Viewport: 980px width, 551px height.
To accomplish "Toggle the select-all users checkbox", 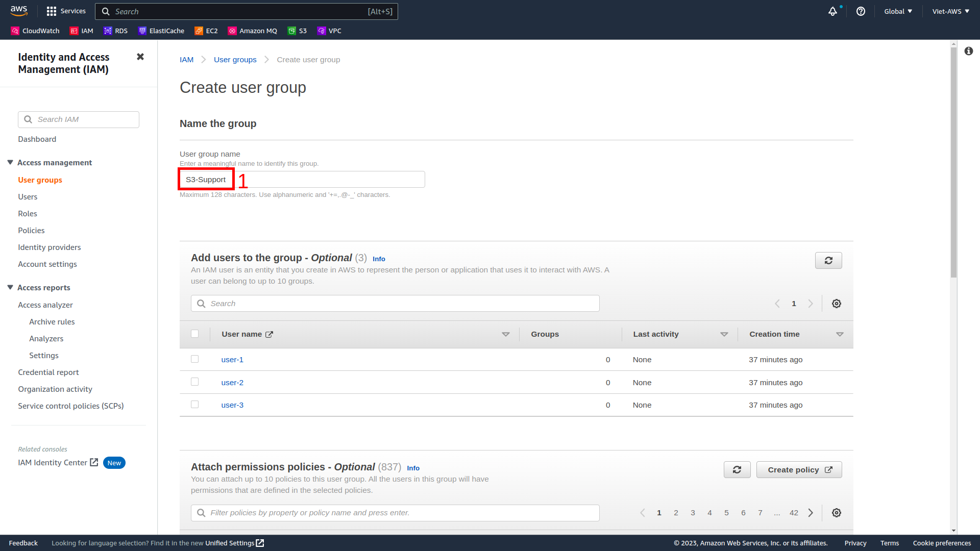I will point(195,333).
